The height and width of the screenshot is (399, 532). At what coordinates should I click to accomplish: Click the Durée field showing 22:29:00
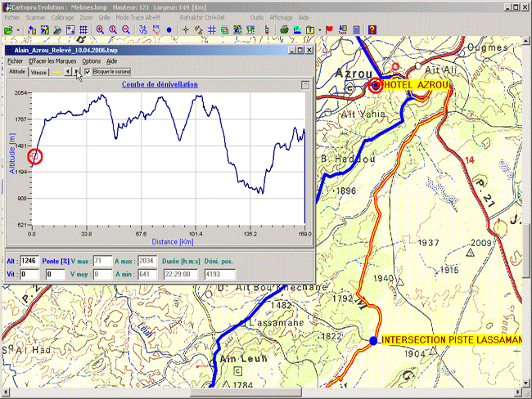(180, 274)
